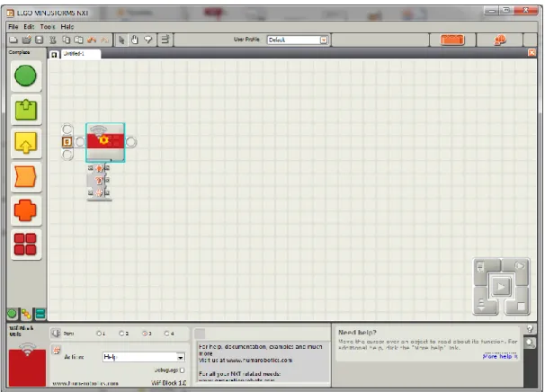The height and width of the screenshot is (392, 545).
Task: Select the Comment speech bubble tool
Action: 148,40
